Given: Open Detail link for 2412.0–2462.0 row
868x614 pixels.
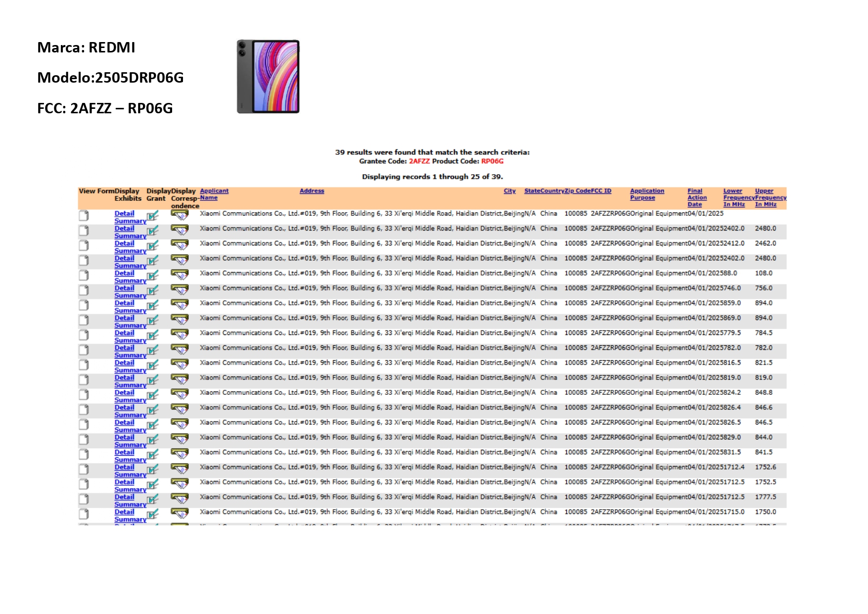Looking at the screenshot, I should click(x=125, y=243).
